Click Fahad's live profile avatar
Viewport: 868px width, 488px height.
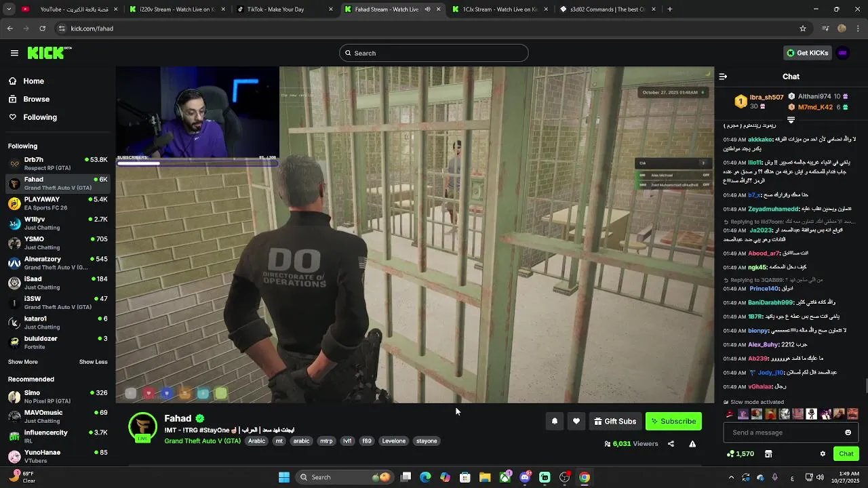(x=142, y=427)
